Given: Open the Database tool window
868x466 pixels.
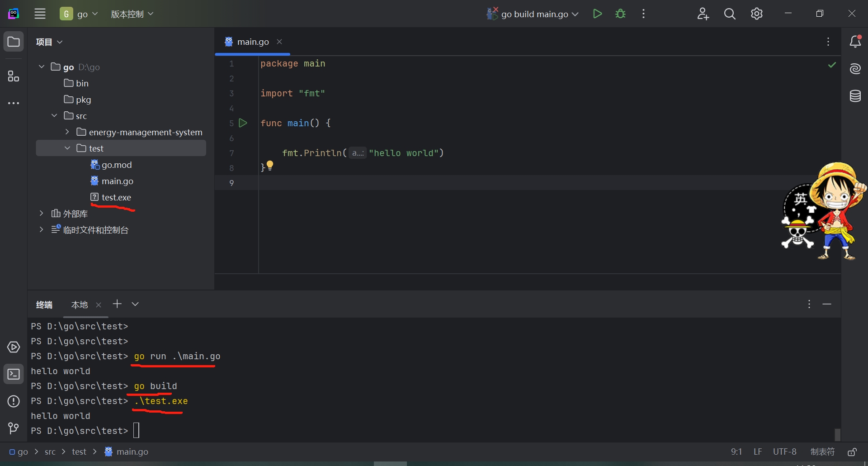Looking at the screenshot, I should (x=855, y=96).
